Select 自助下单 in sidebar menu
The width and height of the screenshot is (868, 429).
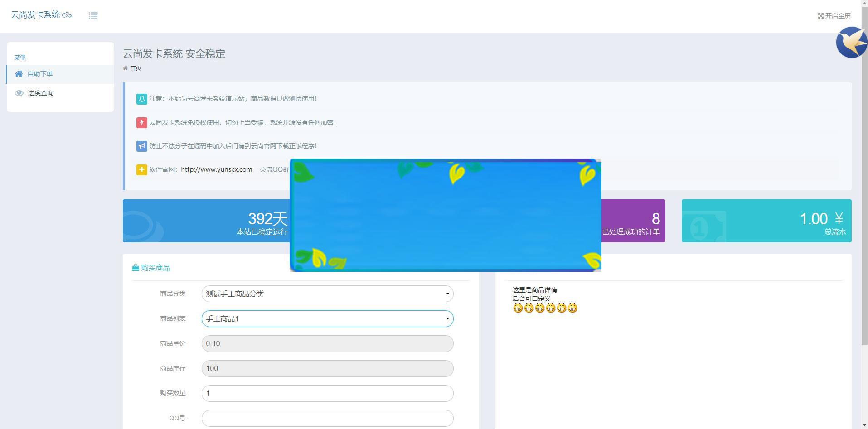[40, 74]
